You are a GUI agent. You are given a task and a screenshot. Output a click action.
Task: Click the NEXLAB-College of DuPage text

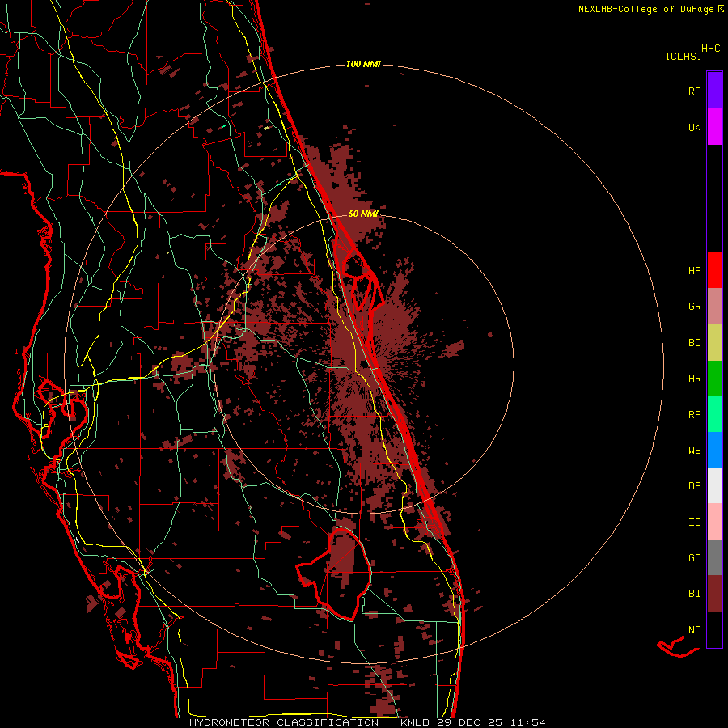tap(645, 9)
